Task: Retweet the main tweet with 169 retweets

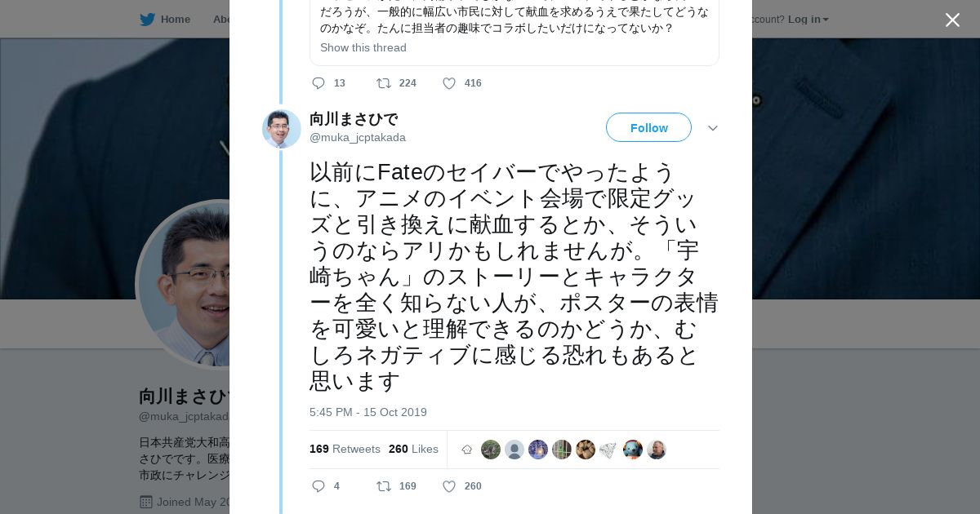Action: pos(384,486)
